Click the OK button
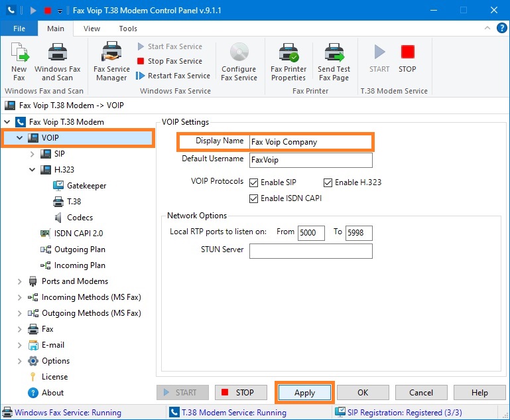Screen dimensions: 510x420 [363, 393]
